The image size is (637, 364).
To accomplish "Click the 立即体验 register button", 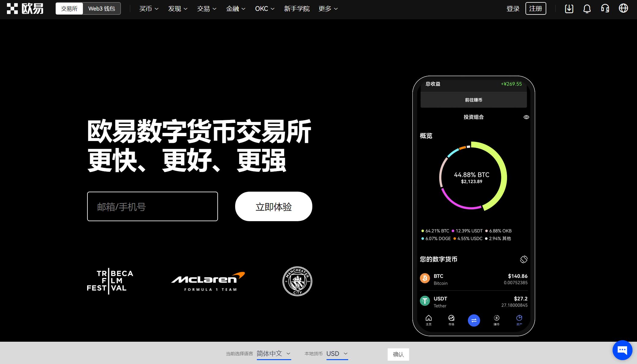I will 273,206.
